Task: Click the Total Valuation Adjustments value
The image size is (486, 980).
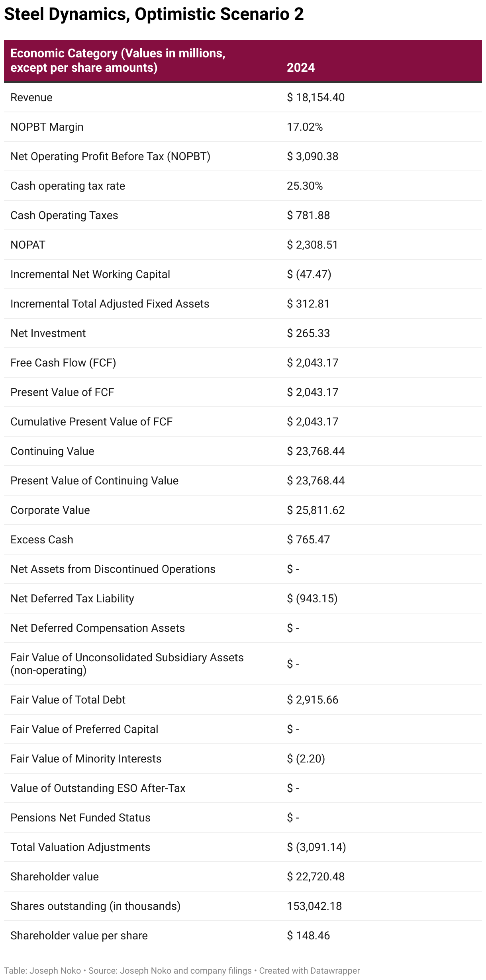Action: coord(316,847)
